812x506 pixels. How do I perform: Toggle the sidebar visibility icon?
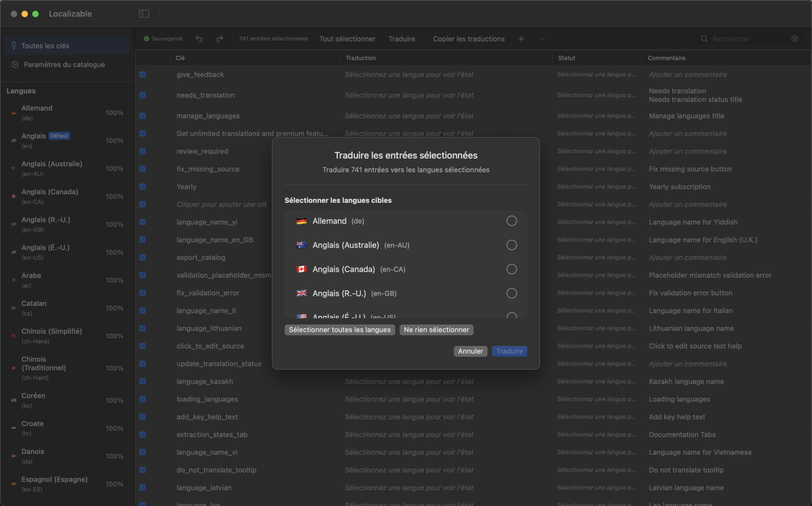coord(144,14)
